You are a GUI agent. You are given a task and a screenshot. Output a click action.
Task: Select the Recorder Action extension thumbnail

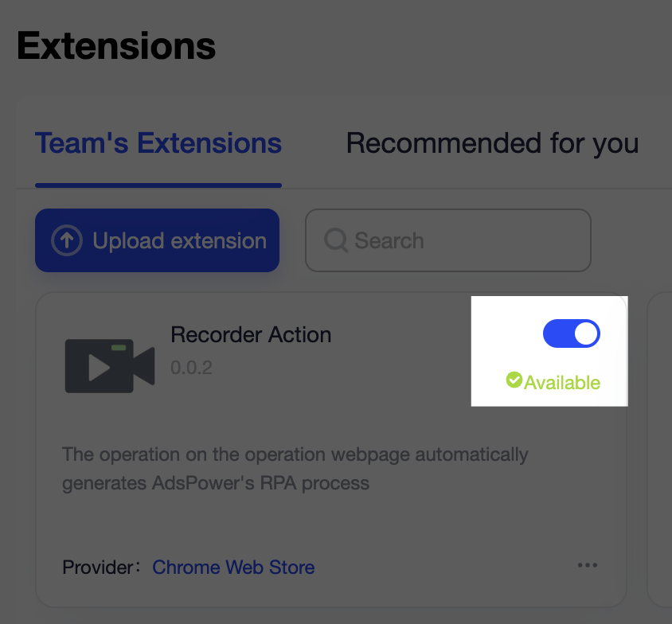(x=109, y=366)
